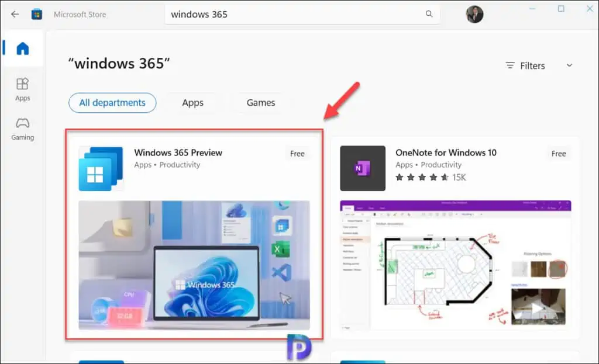Expand the Filters chevron
599x364 pixels.
click(569, 65)
